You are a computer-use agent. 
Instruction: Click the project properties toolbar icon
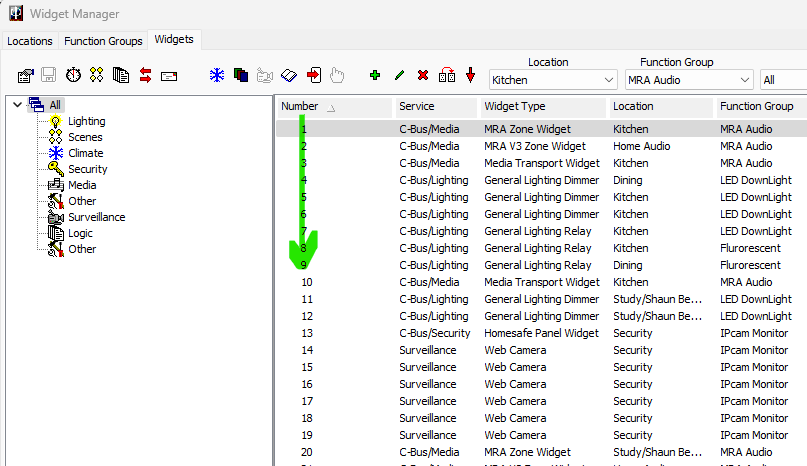click(x=25, y=76)
